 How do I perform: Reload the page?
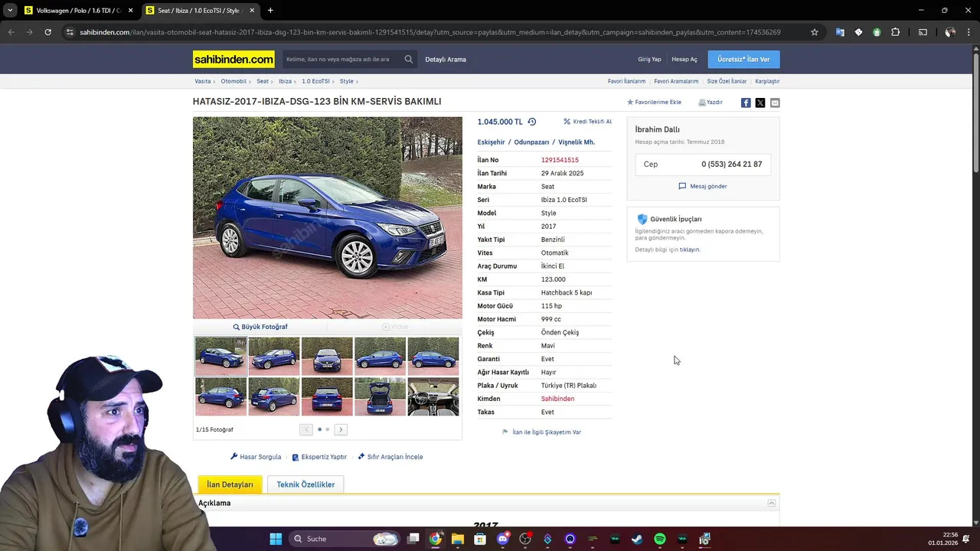[47, 32]
